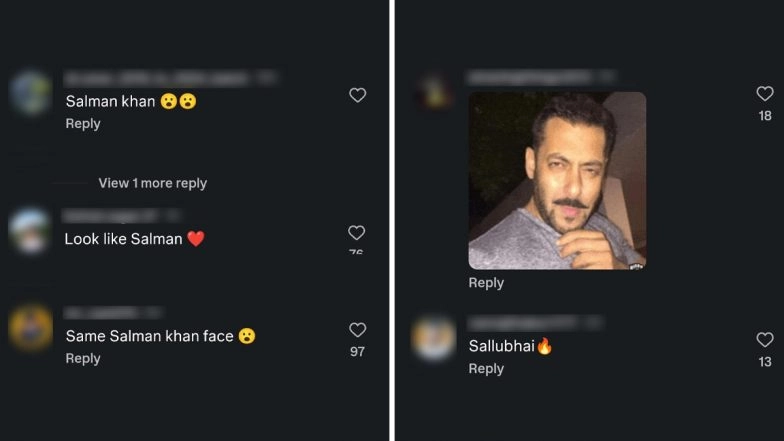784x441 pixels.
Task: Open the "Sallubhai" commenter's profile picture
Action: [435, 338]
